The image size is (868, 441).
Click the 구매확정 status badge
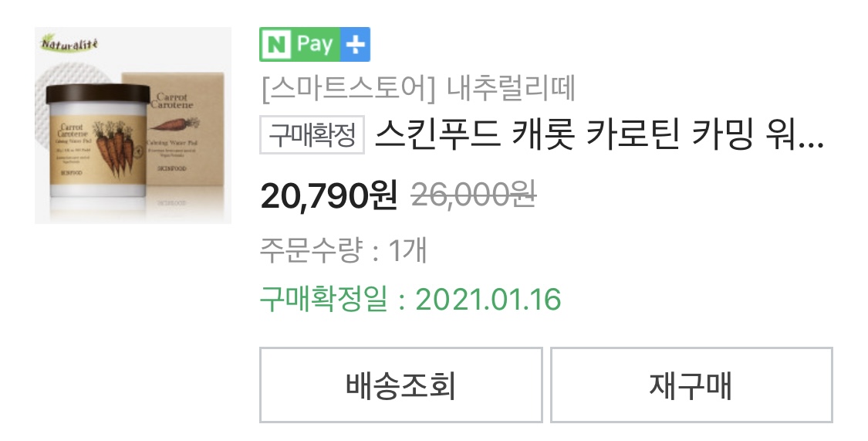click(x=312, y=134)
